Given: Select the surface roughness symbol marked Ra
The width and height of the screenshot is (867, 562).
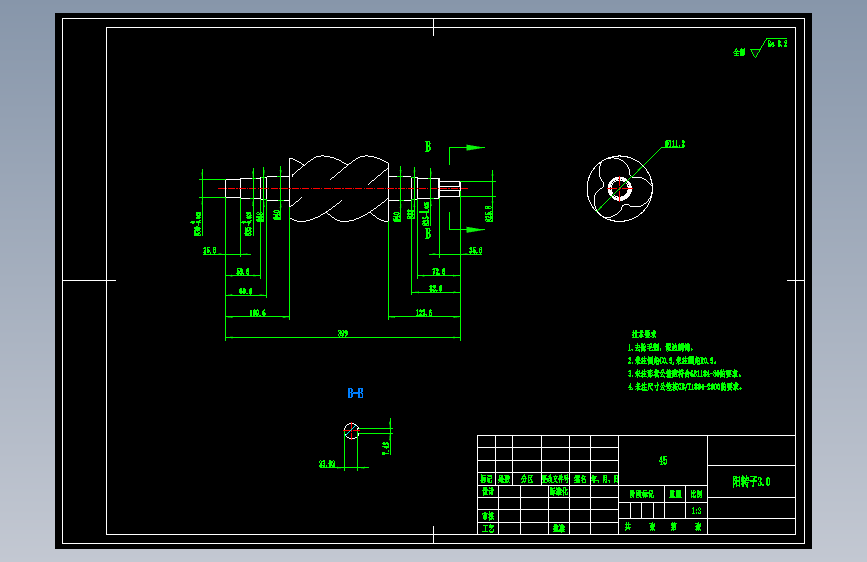Looking at the screenshot, I should (770, 48).
